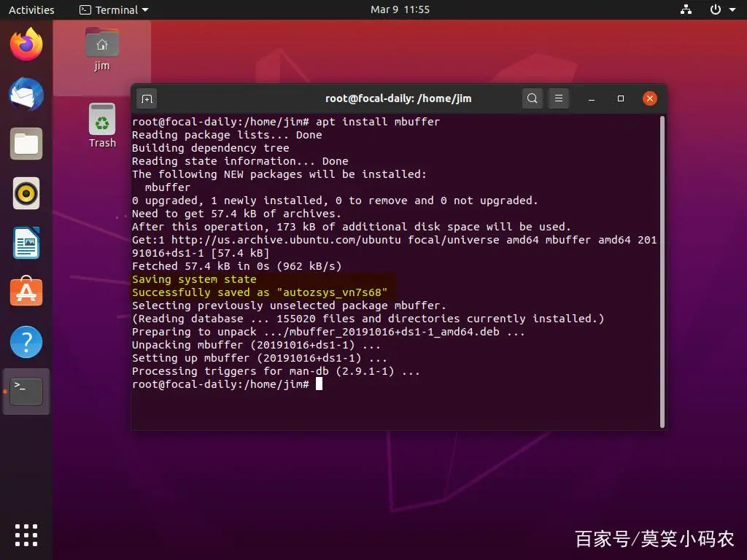
Task: Expand the system menu arrow
Action: click(732, 9)
